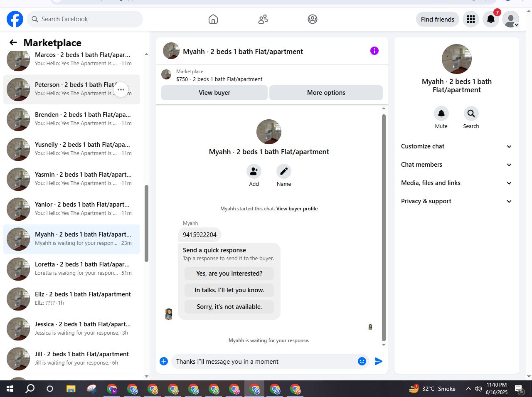The width and height of the screenshot is (532, 397).
Task: Click the Find friends button
Action: [438, 19]
